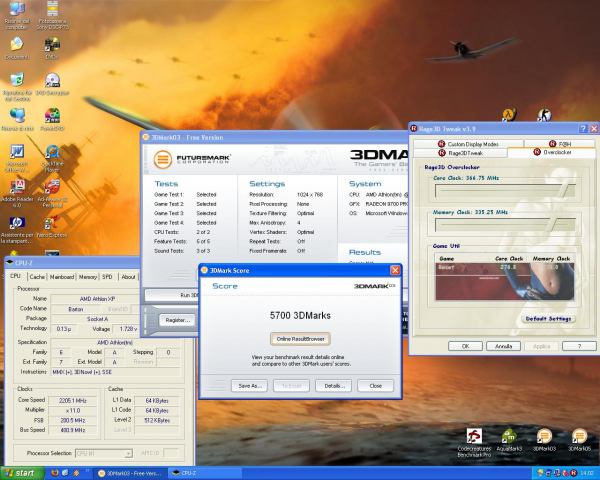Open the Processor Selection dropdown in CPU-Z

[104, 453]
